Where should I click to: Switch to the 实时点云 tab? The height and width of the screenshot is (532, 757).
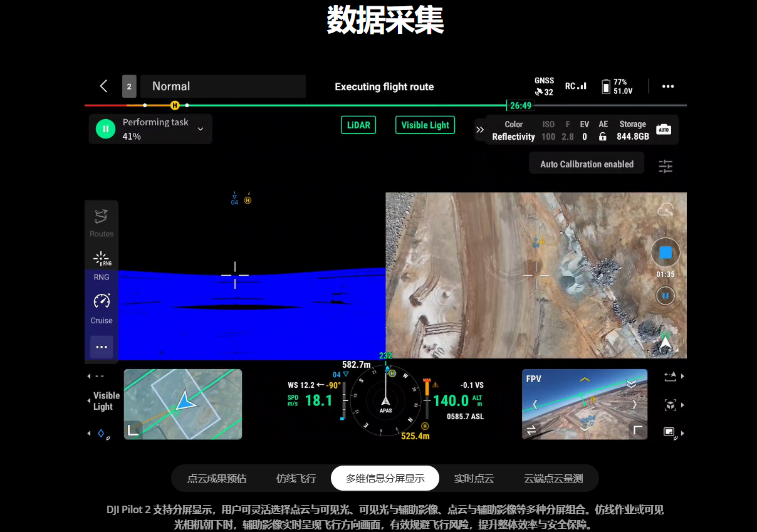[x=474, y=479]
